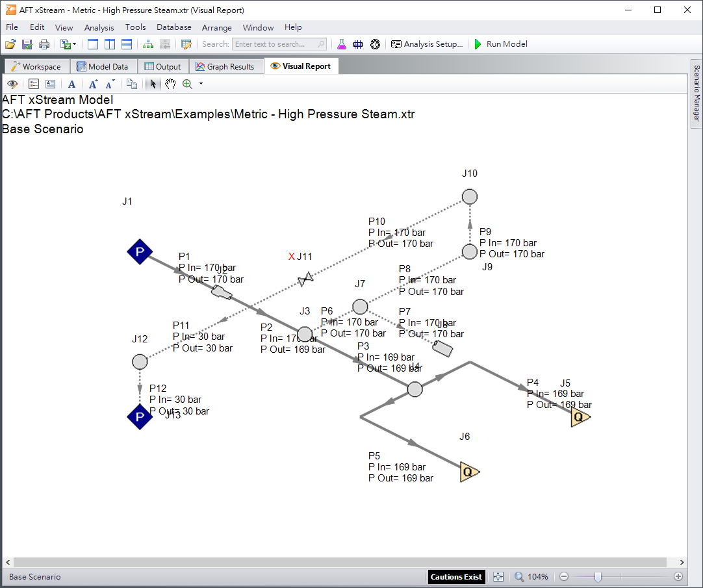The height and width of the screenshot is (588, 703).
Task: Expand the zoom tool dropdown arrow
Action: [201, 84]
